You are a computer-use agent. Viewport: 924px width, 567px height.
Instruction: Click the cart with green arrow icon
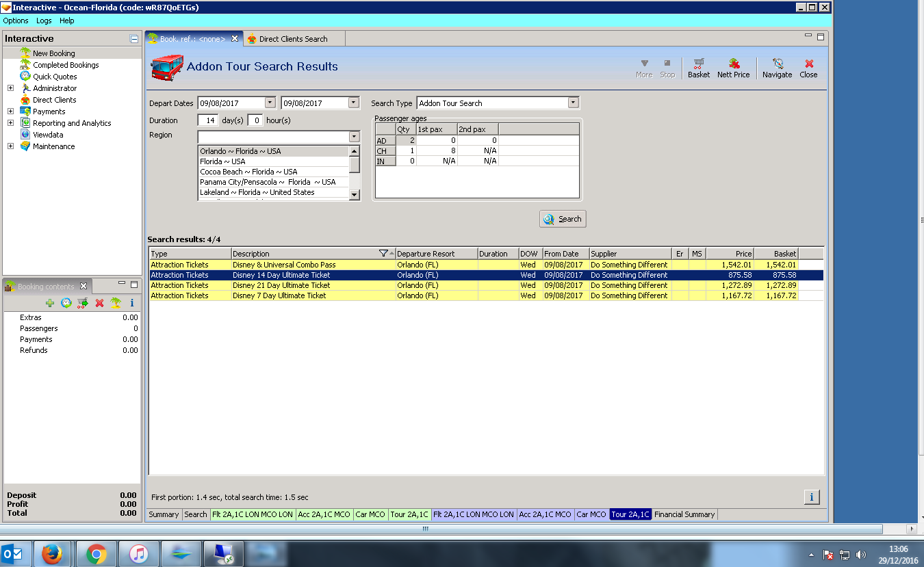point(83,302)
